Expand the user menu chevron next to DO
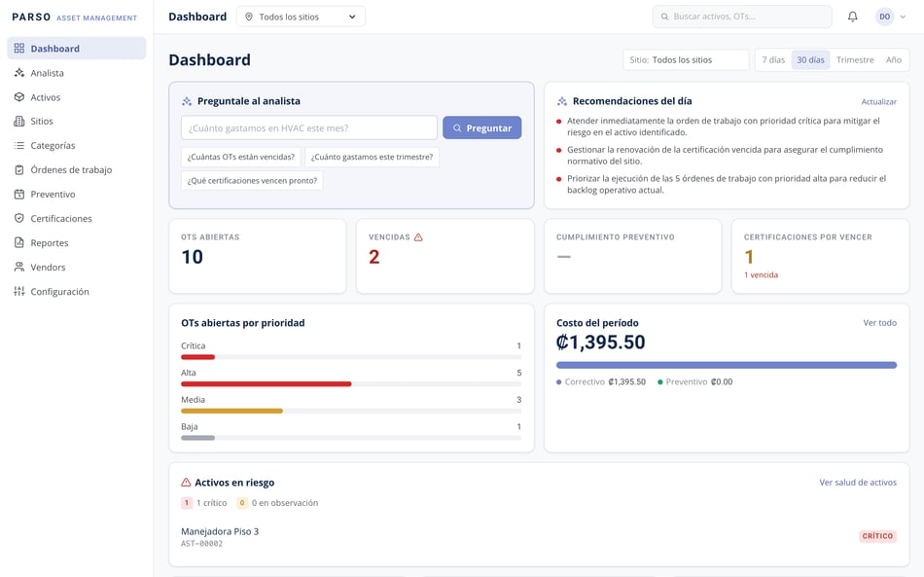Image resolution: width=924 pixels, height=577 pixels. click(903, 17)
